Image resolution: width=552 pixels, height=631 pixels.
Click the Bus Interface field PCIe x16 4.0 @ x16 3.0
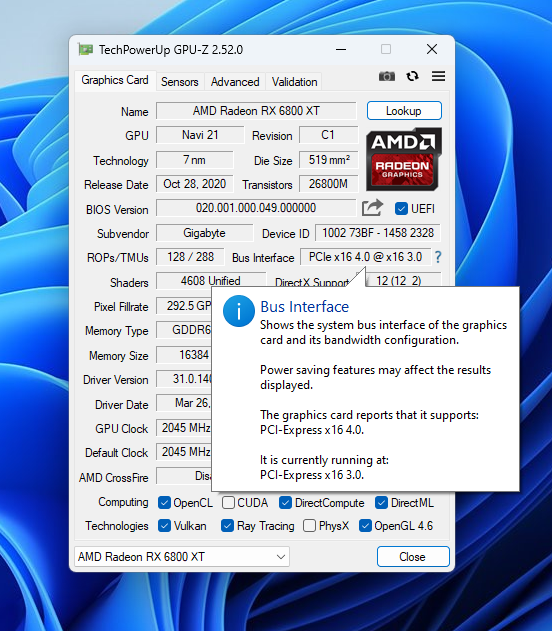click(x=365, y=257)
